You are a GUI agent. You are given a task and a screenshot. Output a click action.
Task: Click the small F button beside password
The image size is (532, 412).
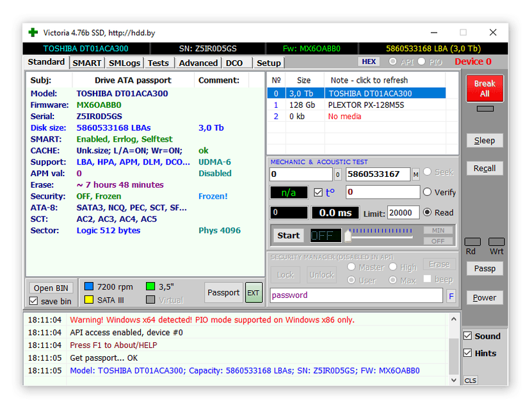click(451, 296)
